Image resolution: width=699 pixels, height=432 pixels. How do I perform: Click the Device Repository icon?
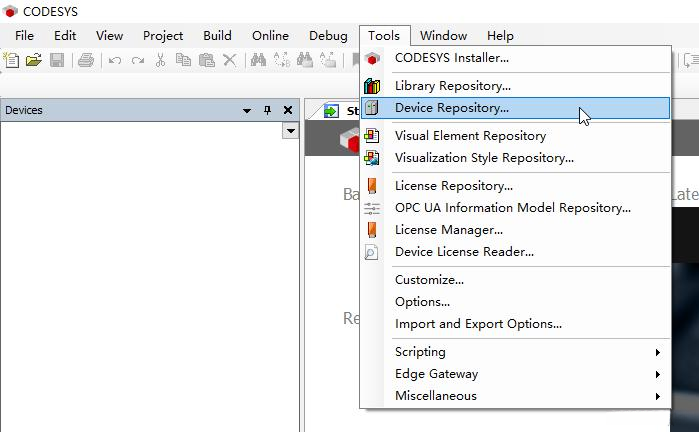click(372, 108)
